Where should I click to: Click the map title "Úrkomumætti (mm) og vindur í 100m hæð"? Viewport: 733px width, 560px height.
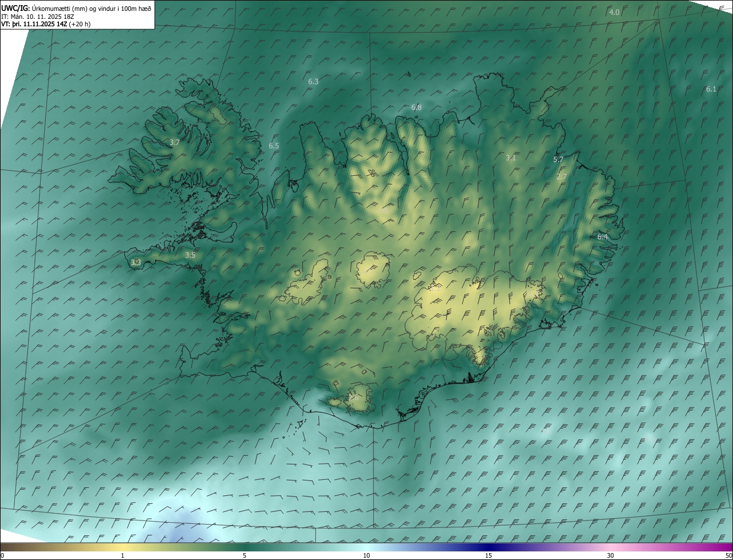click(x=90, y=8)
